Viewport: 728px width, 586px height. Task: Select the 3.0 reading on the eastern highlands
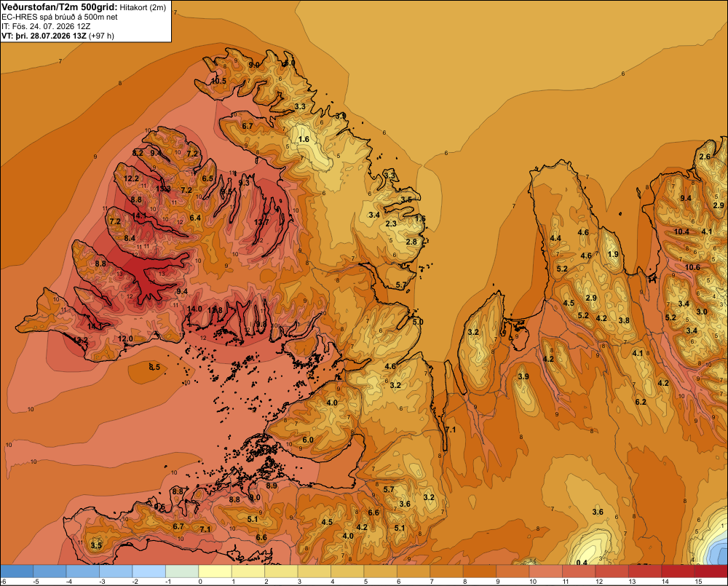point(702,312)
